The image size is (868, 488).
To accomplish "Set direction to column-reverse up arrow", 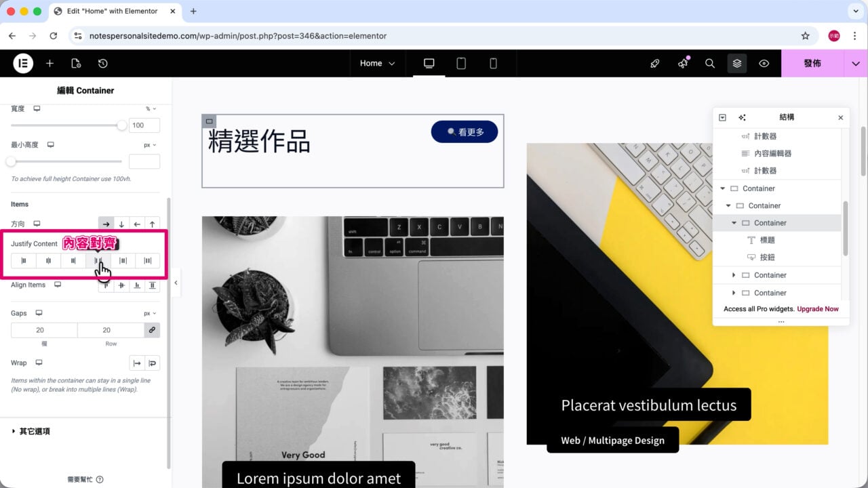I will 152,224.
